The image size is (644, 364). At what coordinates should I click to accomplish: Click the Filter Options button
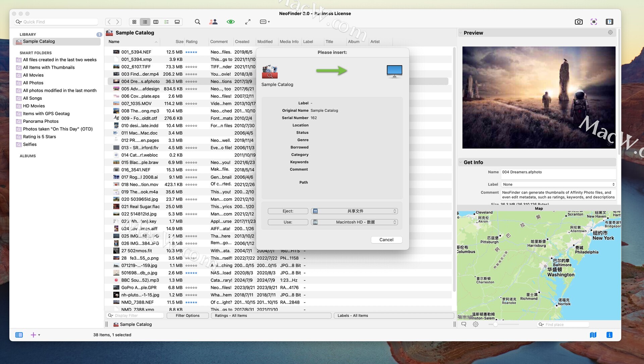coord(187,316)
